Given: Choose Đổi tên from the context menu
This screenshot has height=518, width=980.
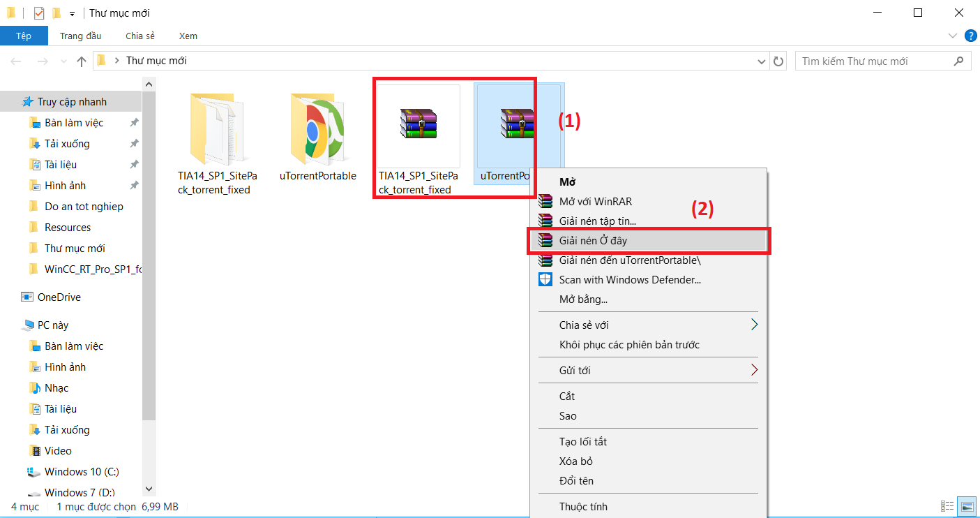Looking at the screenshot, I should 649,480.
